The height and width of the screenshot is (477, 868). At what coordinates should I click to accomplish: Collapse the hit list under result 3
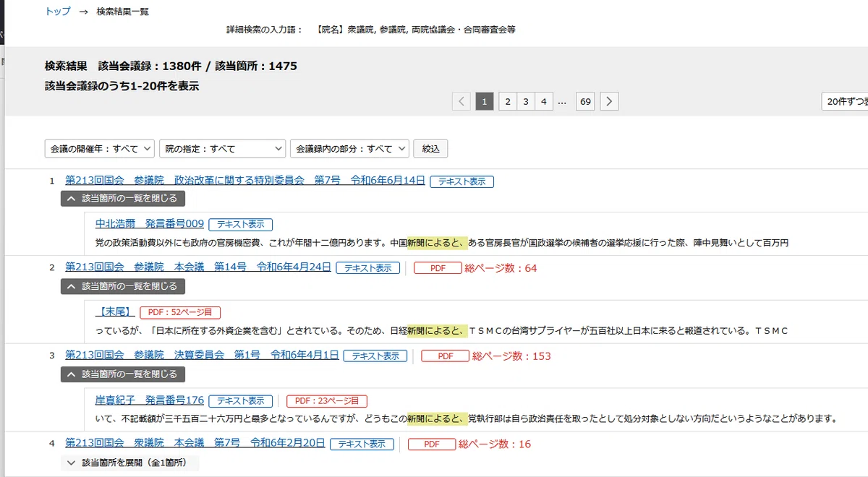[x=123, y=374]
